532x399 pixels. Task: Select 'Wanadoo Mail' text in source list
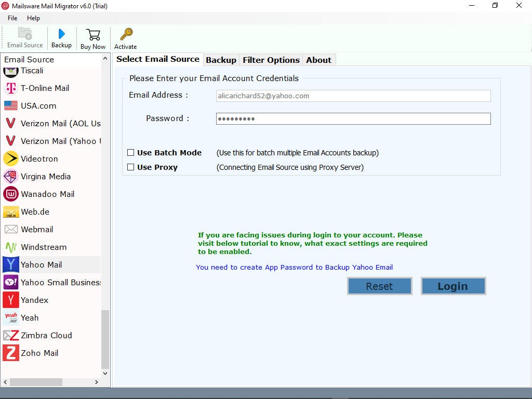coord(47,194)
